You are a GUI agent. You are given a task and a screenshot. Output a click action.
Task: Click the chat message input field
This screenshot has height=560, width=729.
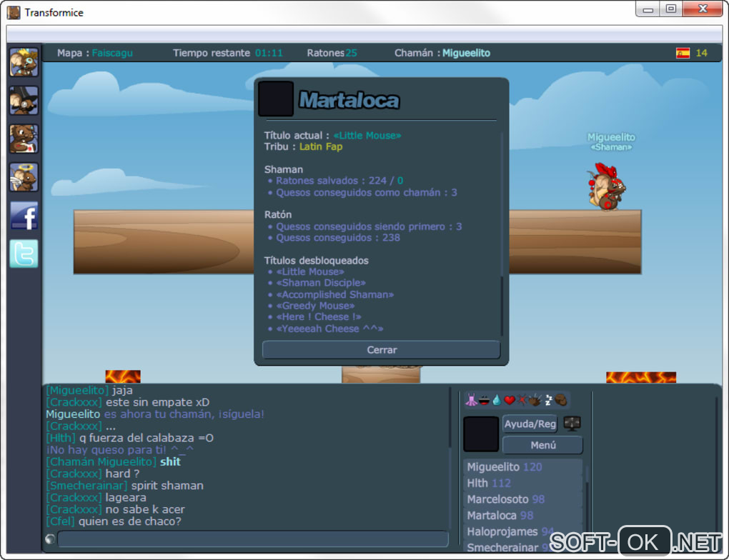coord(253,539)
